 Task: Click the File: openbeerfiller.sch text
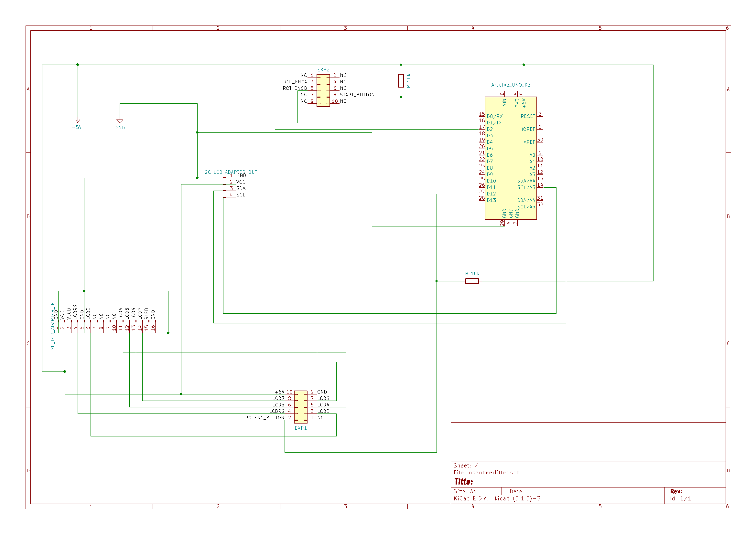486,473
